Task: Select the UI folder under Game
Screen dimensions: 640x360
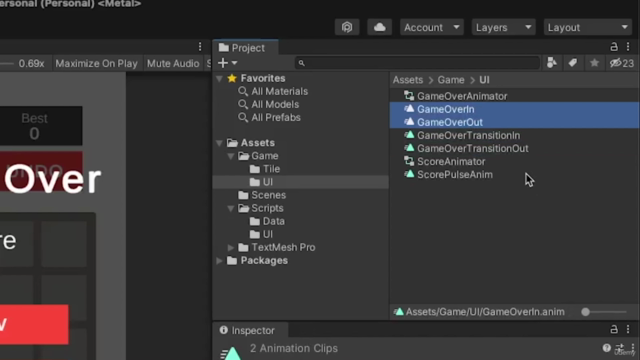Action: pos(267,182)
